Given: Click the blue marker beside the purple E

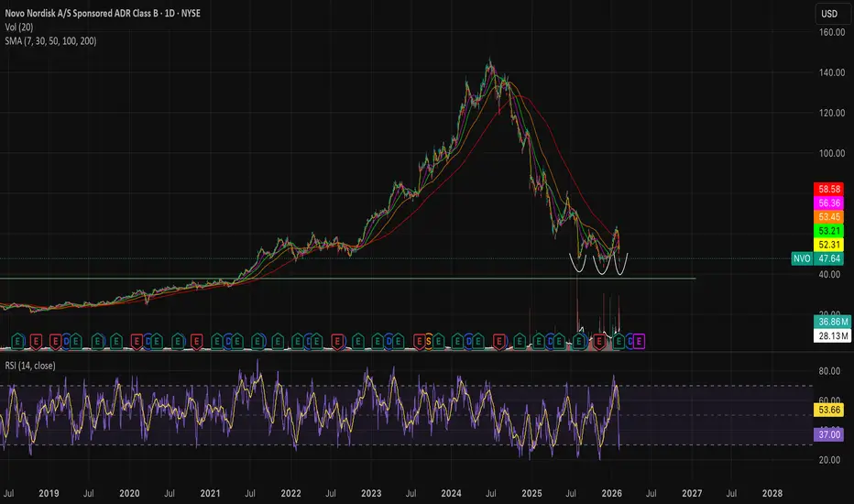Looking at the screenshot, I should coord(630,342).
